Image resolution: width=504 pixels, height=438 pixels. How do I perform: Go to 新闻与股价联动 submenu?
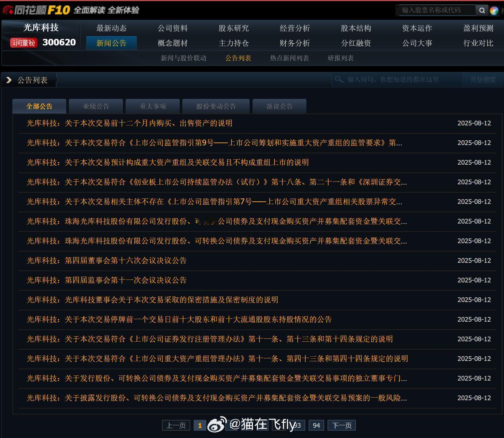[x=184, y=58]
